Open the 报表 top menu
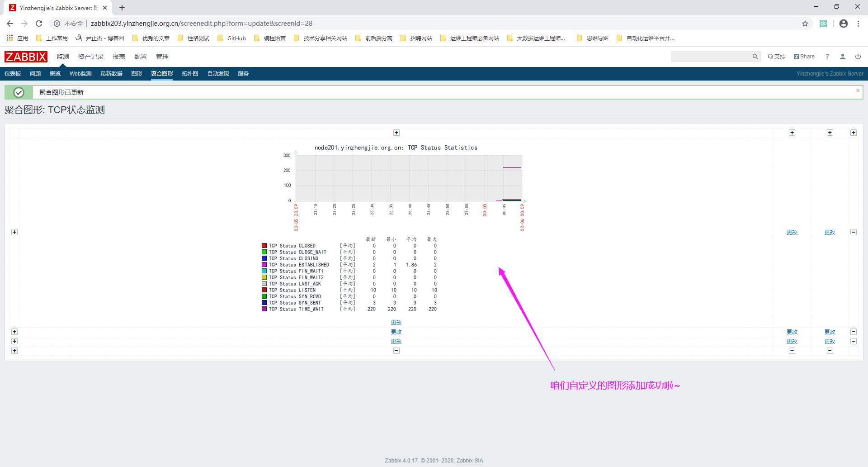Screen dimensions: 868x467 coord(119,57)
